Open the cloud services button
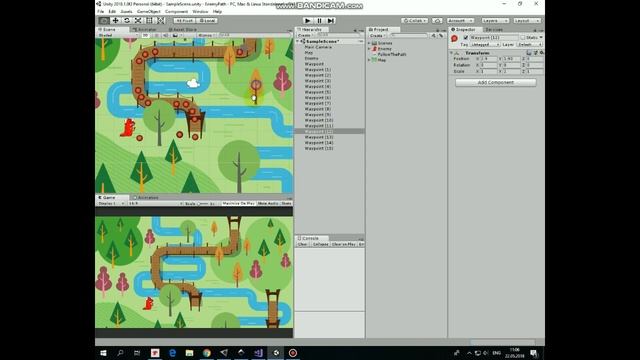 tap(437, 20)
